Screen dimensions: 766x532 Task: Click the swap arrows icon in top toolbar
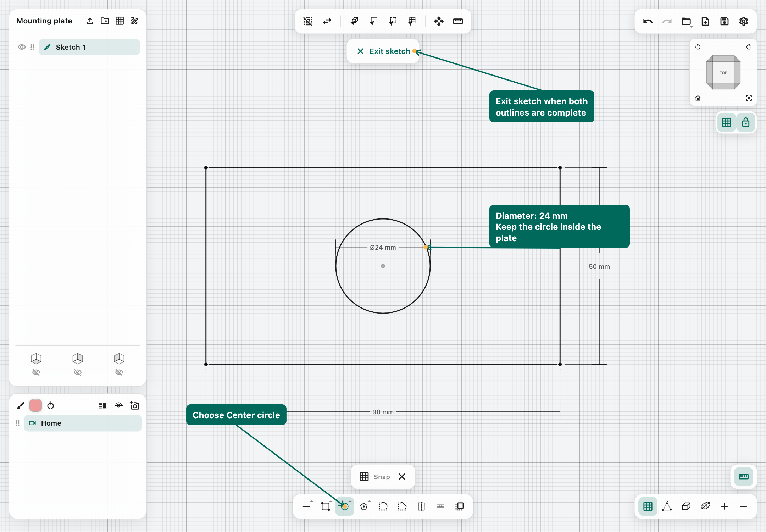point(327,21)
